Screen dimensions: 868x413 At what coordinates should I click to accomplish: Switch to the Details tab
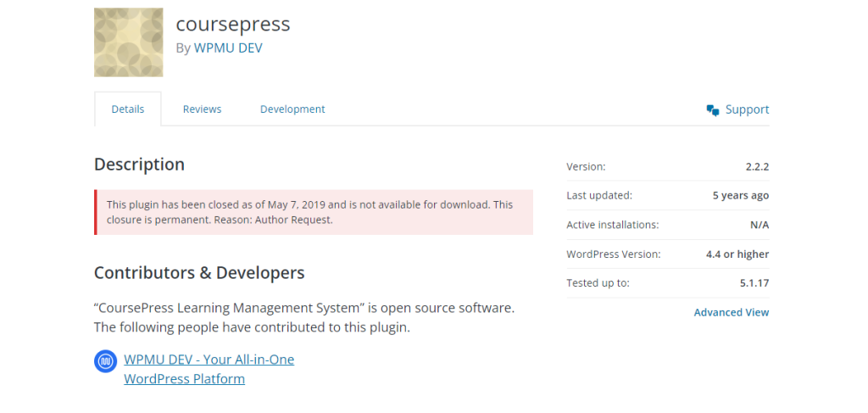click(x=128, y=109)
